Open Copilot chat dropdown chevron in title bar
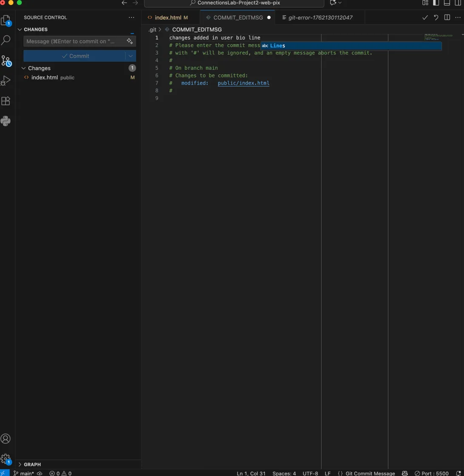The image size is (464, 476). [340, 3]
